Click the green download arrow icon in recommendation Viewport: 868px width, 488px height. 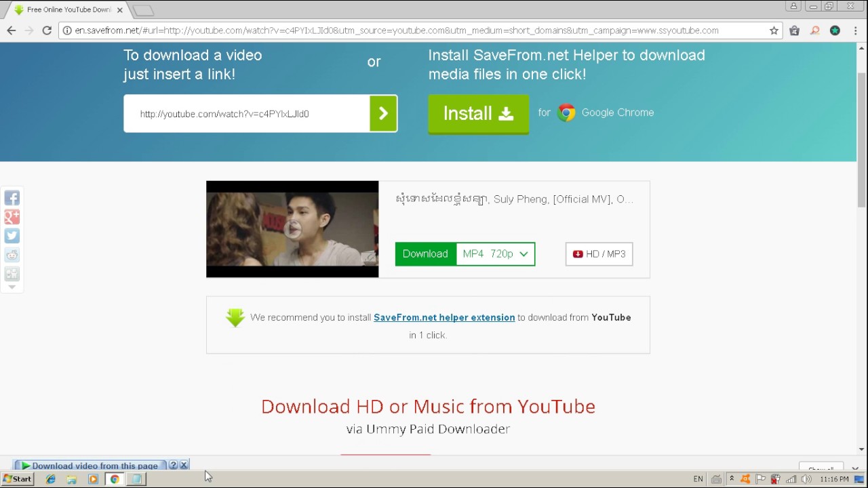pos(235,317)
